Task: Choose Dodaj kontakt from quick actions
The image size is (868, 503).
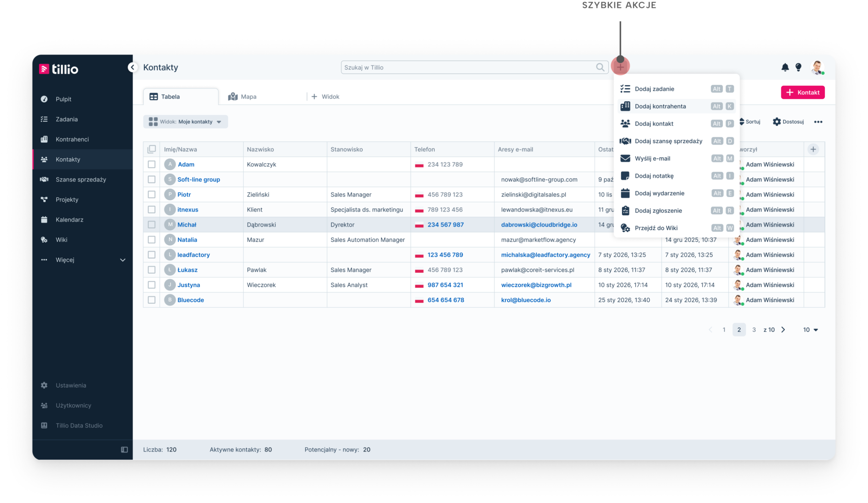Action: pyautogui.click(x=677, y=124)
